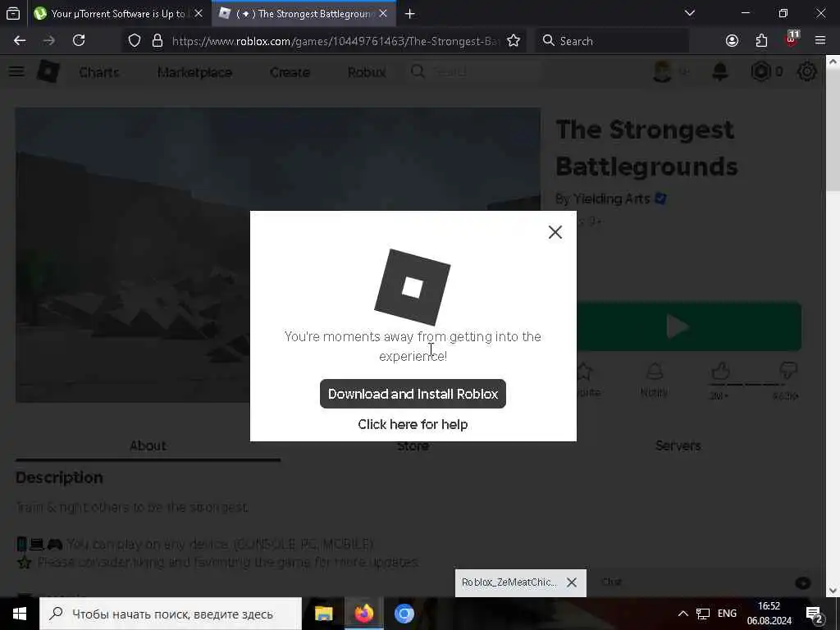Click the green Play button
This screenshot has height=630, width=840.
688,326
